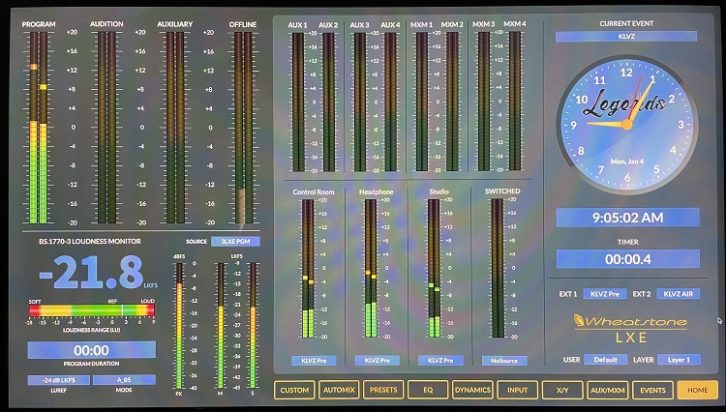Select the INPUT tab
Viewport: 726px width, 412px height.
click(x=517, y=390)
